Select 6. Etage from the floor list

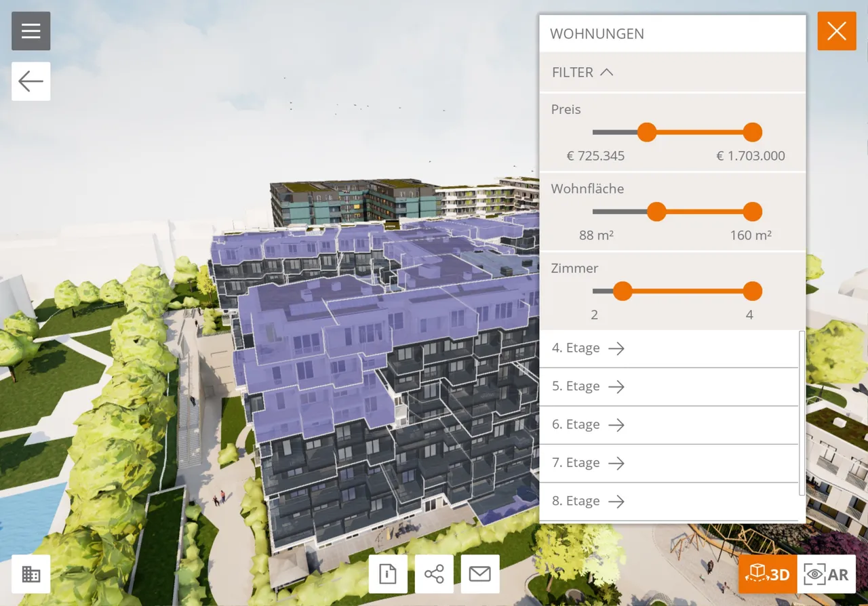[587, 425]
